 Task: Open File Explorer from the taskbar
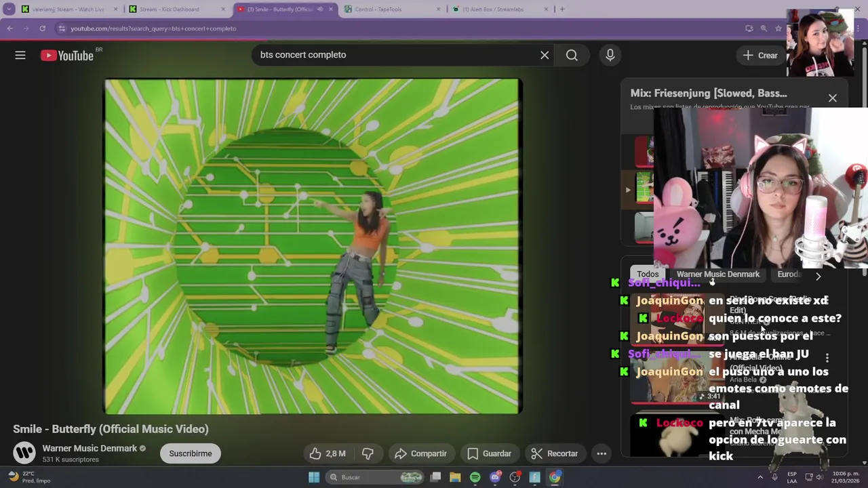tap(455, 477)
